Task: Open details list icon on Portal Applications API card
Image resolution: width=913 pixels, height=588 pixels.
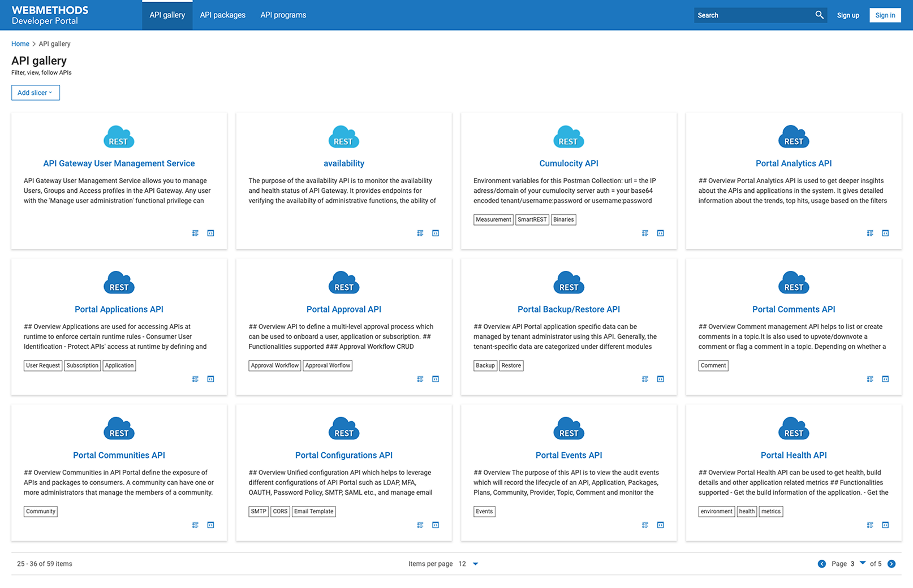Action: click(195, 379)
